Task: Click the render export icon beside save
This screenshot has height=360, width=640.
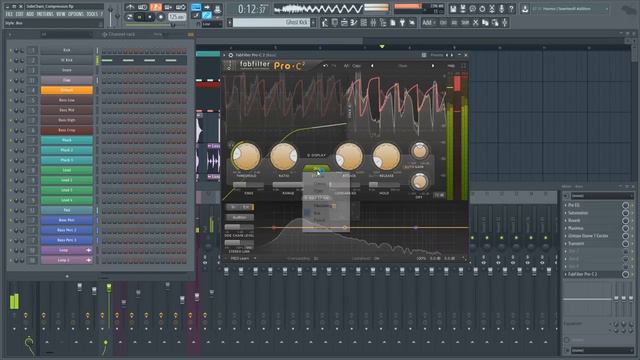Action: [463, 9]
